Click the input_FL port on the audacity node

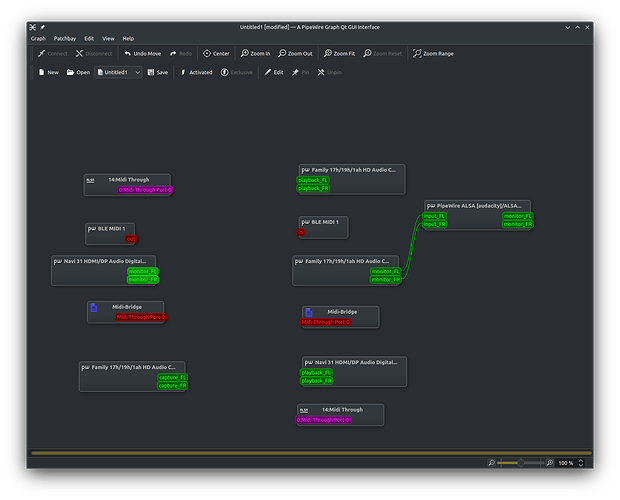(435, 216)
